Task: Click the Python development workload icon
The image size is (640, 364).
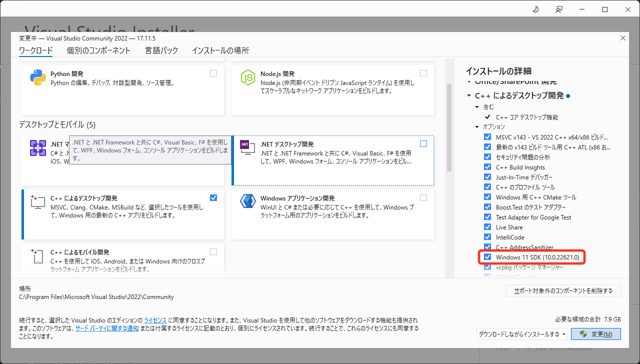Action: pyautogui.click(x=38, y=77)
